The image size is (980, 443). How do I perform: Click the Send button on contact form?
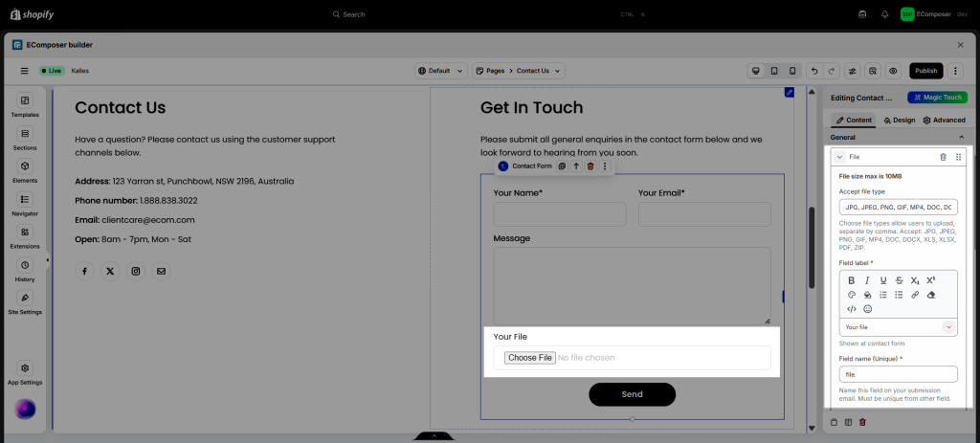click(632, 394)
